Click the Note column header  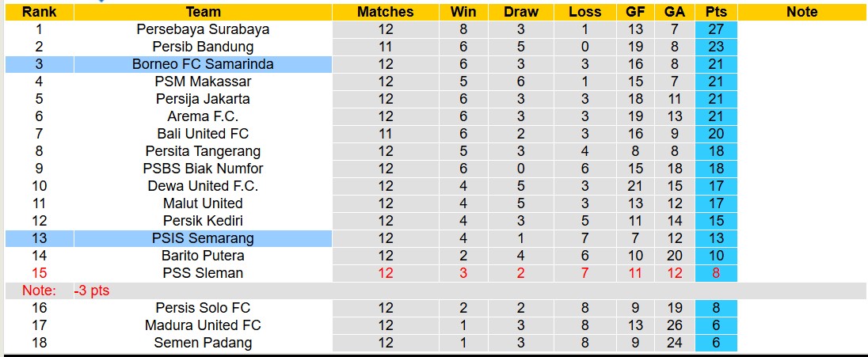pyautogui.click(x=801, y=12)
